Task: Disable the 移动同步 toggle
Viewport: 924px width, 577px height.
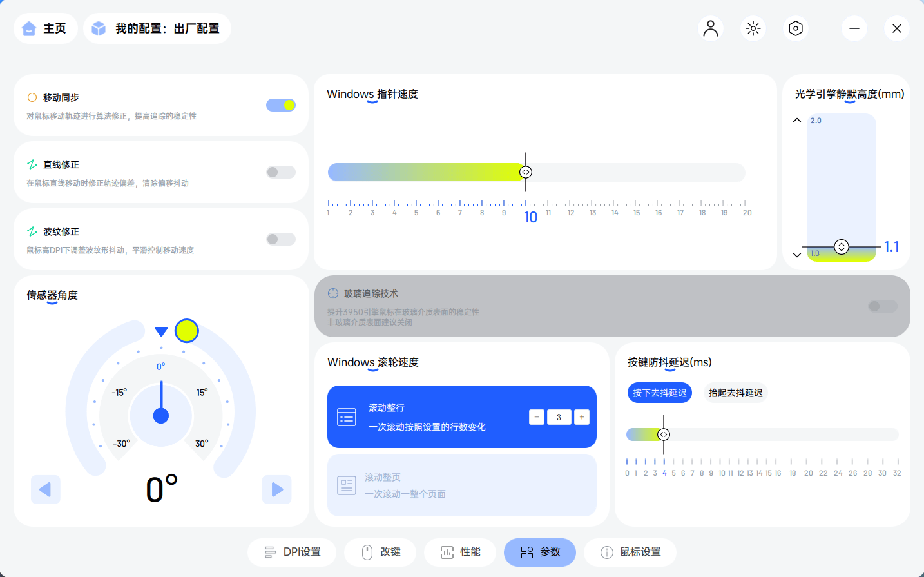Action: pyautogui.click(x=281, y=104)
